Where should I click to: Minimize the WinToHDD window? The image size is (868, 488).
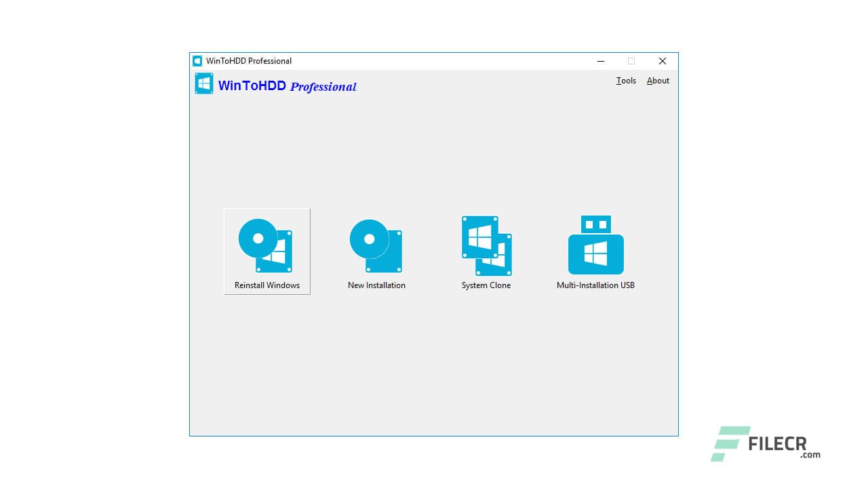(x=600, y=61)
